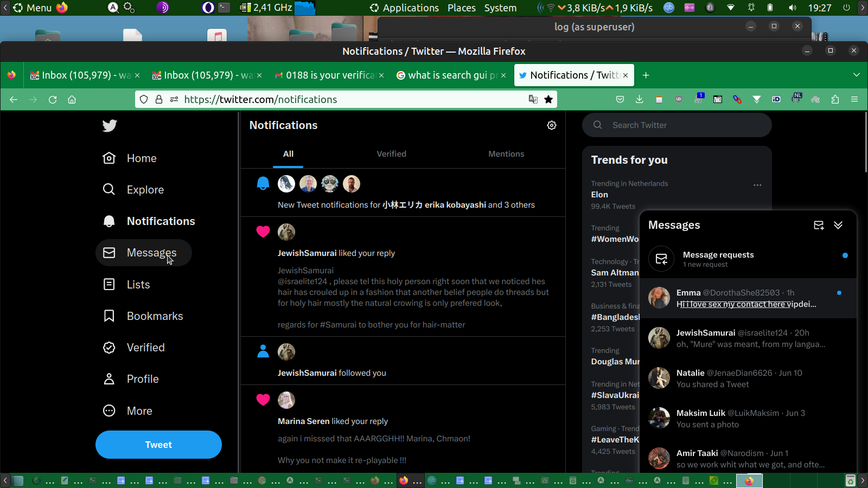Reload the page in Firefox

(53, 99)
